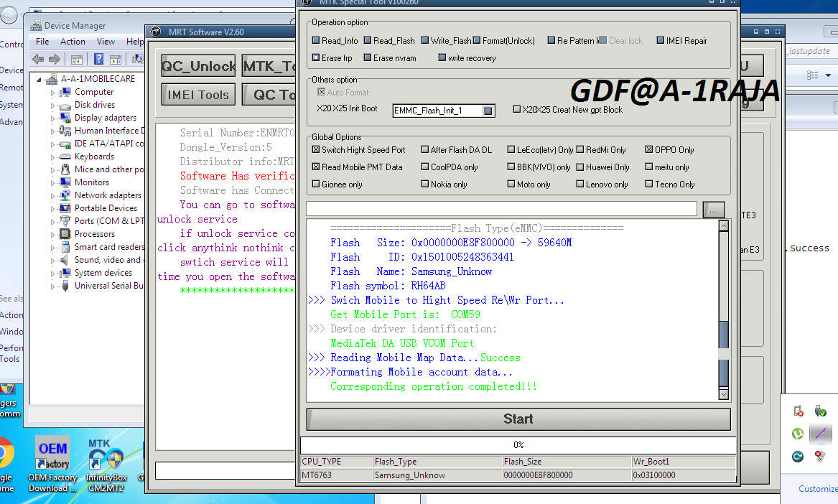Click the view options icon under lastupdate

click(813, 75)
